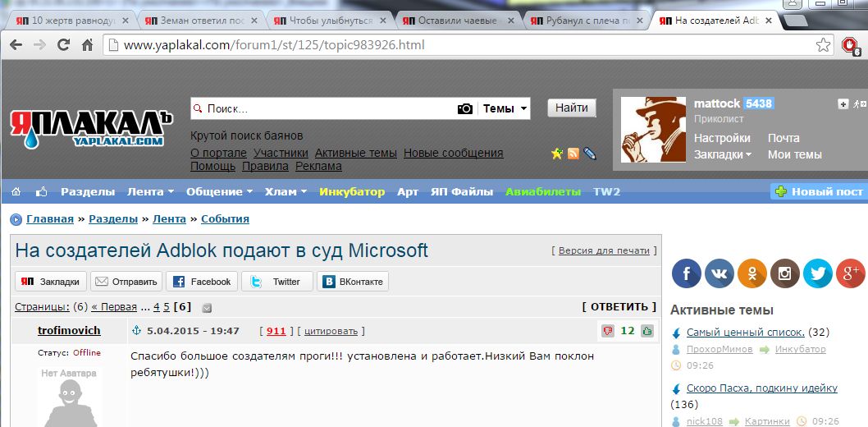This screenshot has height=427, width=868.
Task: Expand the Закладки dropdown in user panel
Action: [723, 154]
